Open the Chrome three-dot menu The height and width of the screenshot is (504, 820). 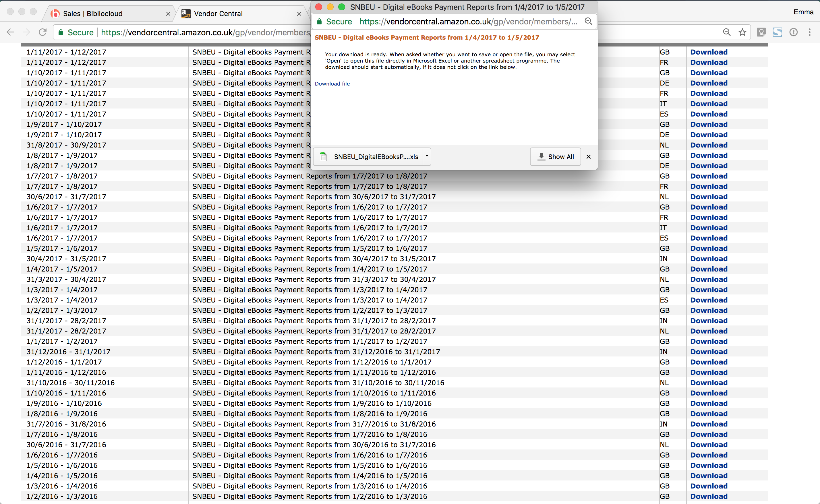click(809, 32)
